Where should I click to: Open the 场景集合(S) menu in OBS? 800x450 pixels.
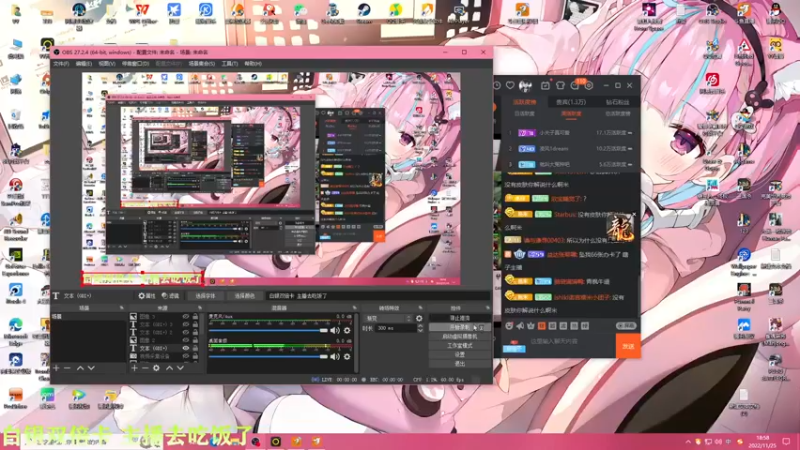(202, 64)
